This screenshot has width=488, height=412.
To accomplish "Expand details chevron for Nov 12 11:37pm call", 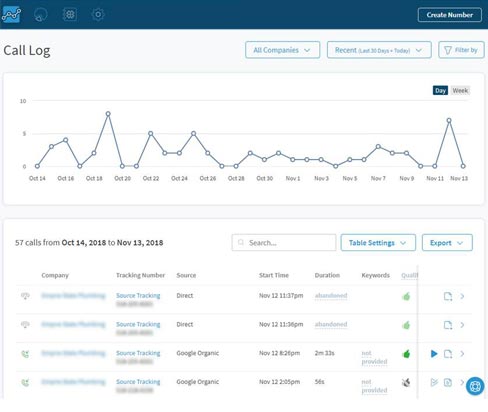I will pyautogui.click(x=462, y=296).
